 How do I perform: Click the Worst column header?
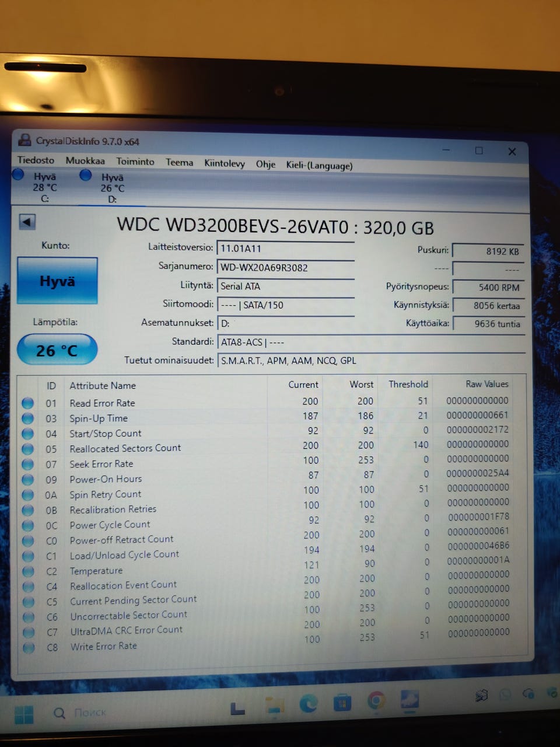[362, 384]
